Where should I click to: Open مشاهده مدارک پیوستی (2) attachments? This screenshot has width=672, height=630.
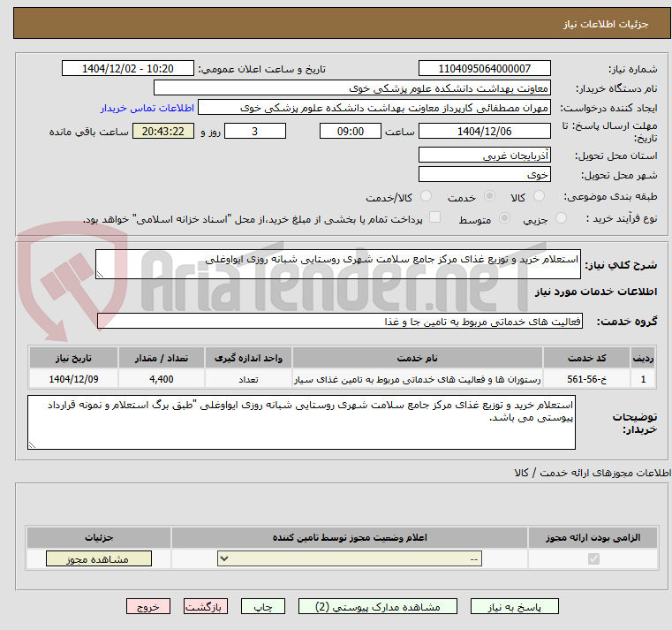pos(378,606)
